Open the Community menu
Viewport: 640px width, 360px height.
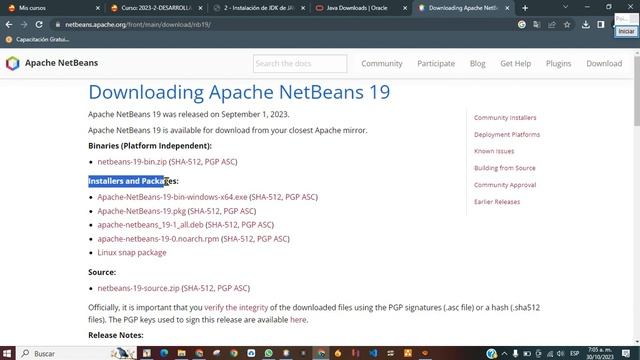tap(382, 64)
